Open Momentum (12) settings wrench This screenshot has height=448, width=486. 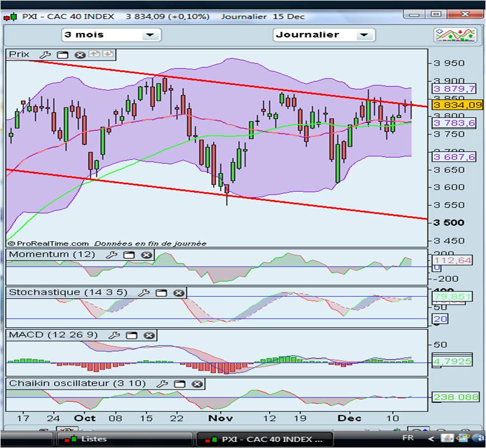click(x=112, y=255)
